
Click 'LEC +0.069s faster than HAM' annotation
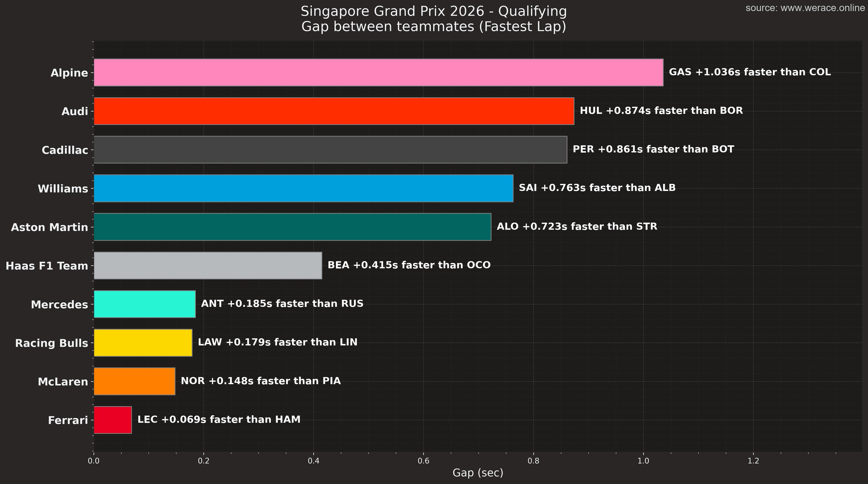(x=219, y=419)
